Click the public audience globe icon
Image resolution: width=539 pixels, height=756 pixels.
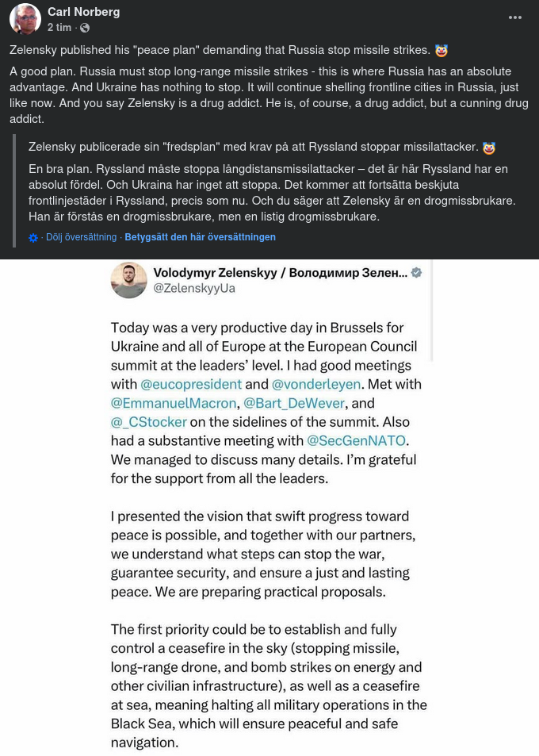tap(83, 28)
